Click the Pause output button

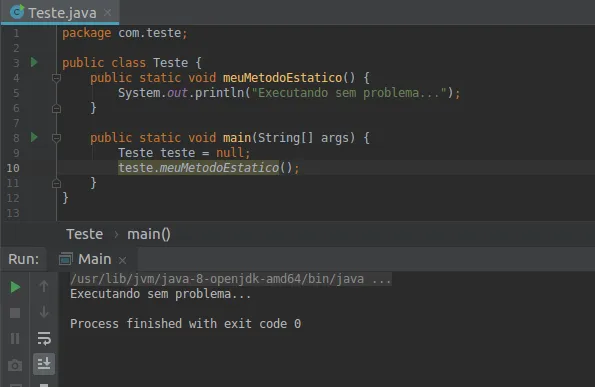(x=15, y=338)
